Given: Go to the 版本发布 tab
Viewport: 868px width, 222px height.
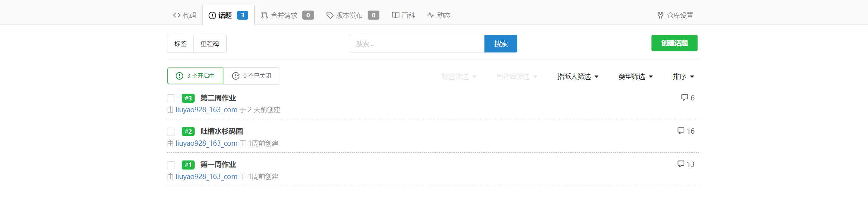Looking at the screenshot, I should click(353, 15).
